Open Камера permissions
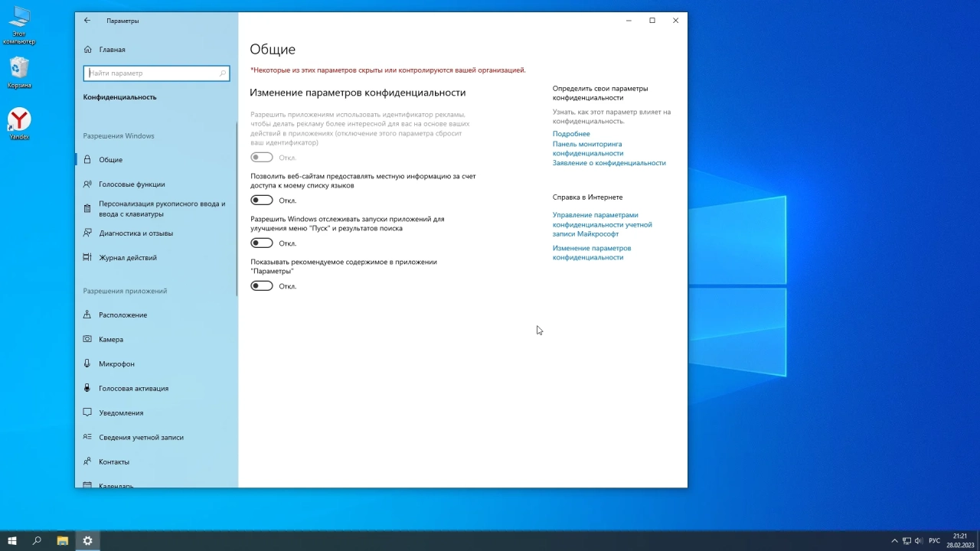980x551 pixels. [156, 340]
